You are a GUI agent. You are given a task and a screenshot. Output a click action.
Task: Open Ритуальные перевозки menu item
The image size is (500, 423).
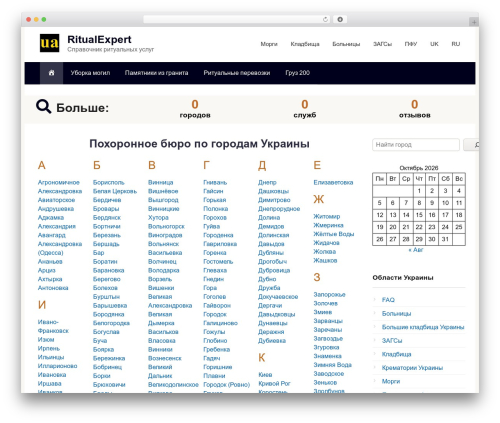(x=237, y=73)
